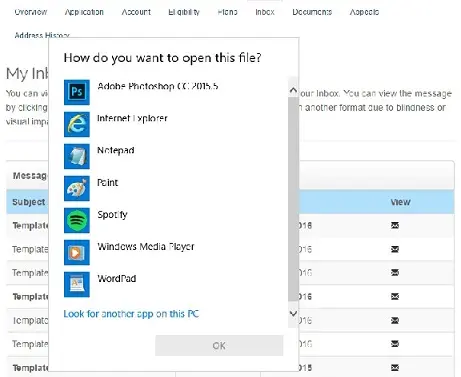
Task: Select the Notepad label text
Action: (x=116, y=150)
